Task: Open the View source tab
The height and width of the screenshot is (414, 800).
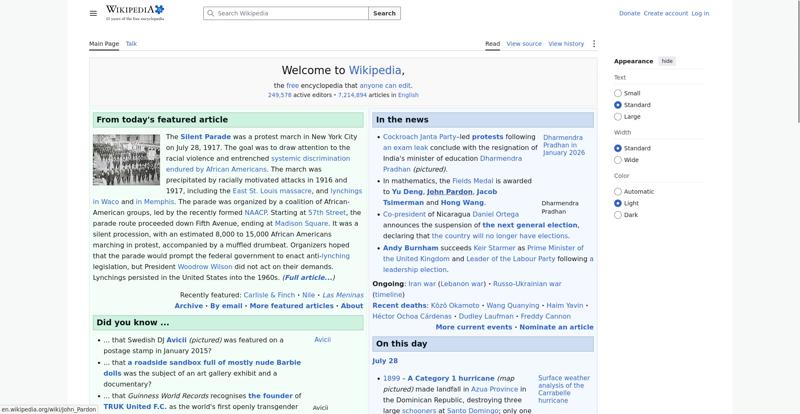Action: pyautogui.click(x=524, y=44)
